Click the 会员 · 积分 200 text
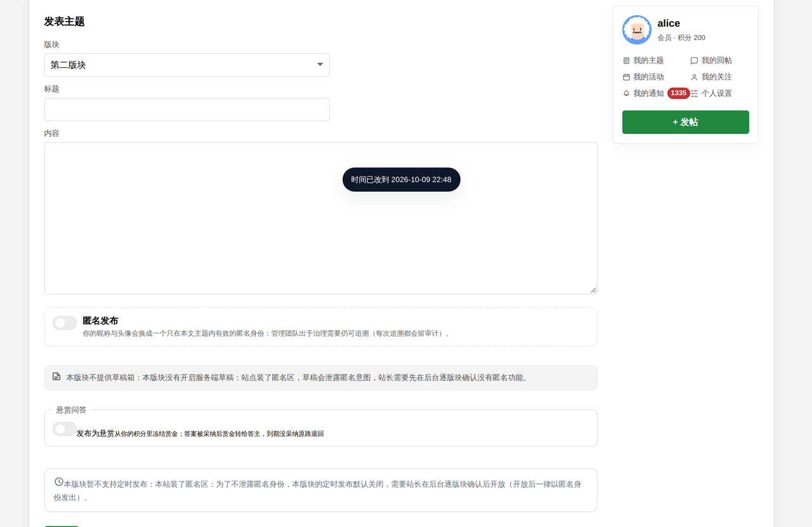The width and height of the screenshot is (812, 527). [681, 38]
